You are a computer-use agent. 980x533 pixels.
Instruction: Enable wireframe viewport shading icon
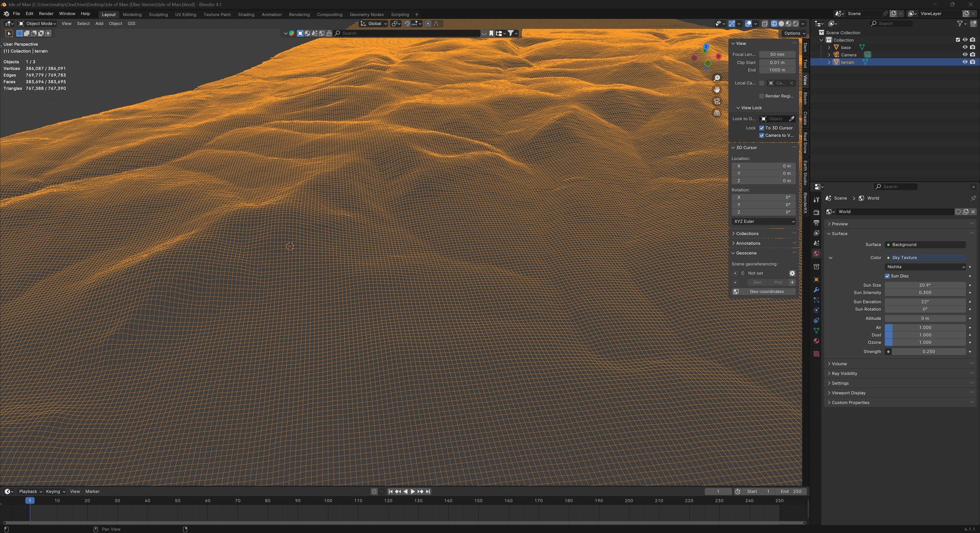(774, 23)
